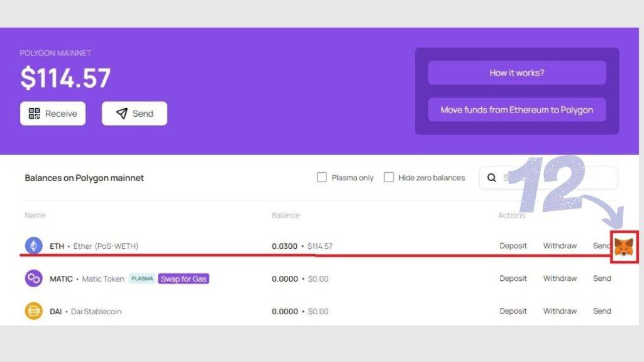This screenshot has height=362, width=644.
Task: Click Send in the MATIC row
Action: (602, 278)
